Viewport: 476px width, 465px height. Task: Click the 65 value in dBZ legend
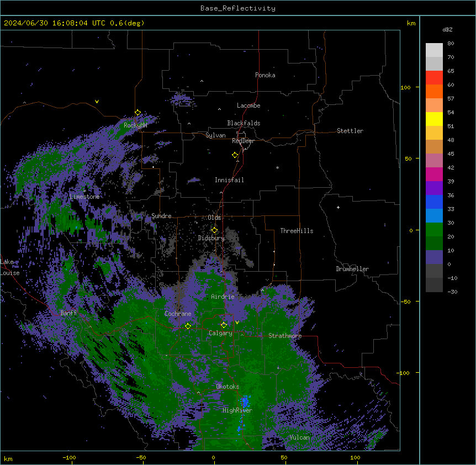(451, 71)
